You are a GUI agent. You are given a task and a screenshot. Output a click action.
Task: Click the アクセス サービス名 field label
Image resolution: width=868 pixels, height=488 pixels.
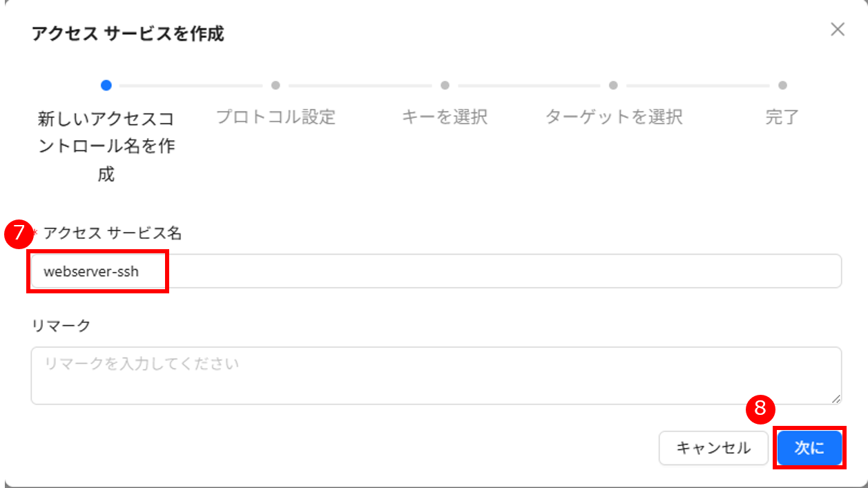point(113,233)
